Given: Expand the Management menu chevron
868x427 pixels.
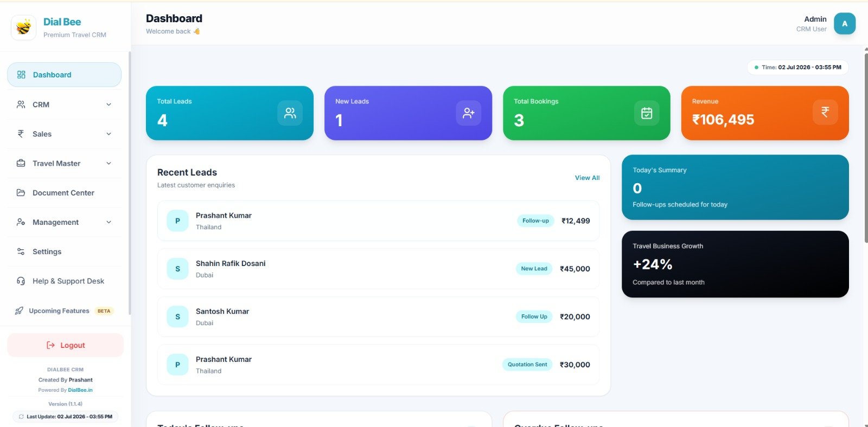Looking at the screenshot, I should click(108, 222).
